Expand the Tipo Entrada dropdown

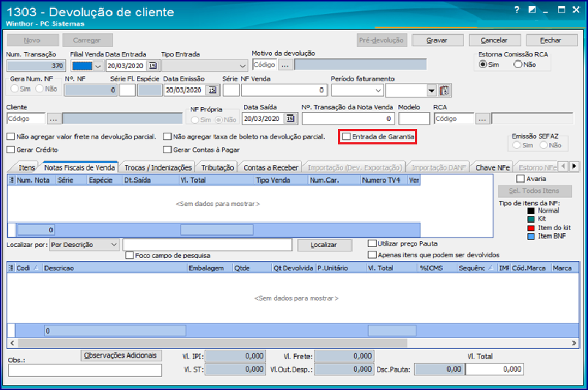coord(243,66)
